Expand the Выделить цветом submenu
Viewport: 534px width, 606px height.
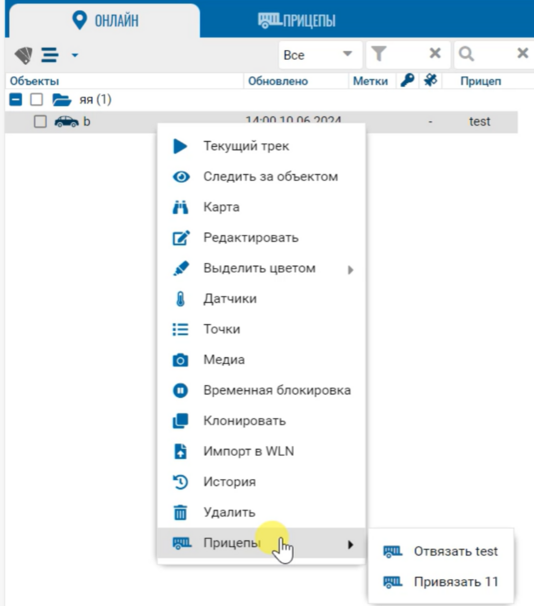click(x=261, y=268)
